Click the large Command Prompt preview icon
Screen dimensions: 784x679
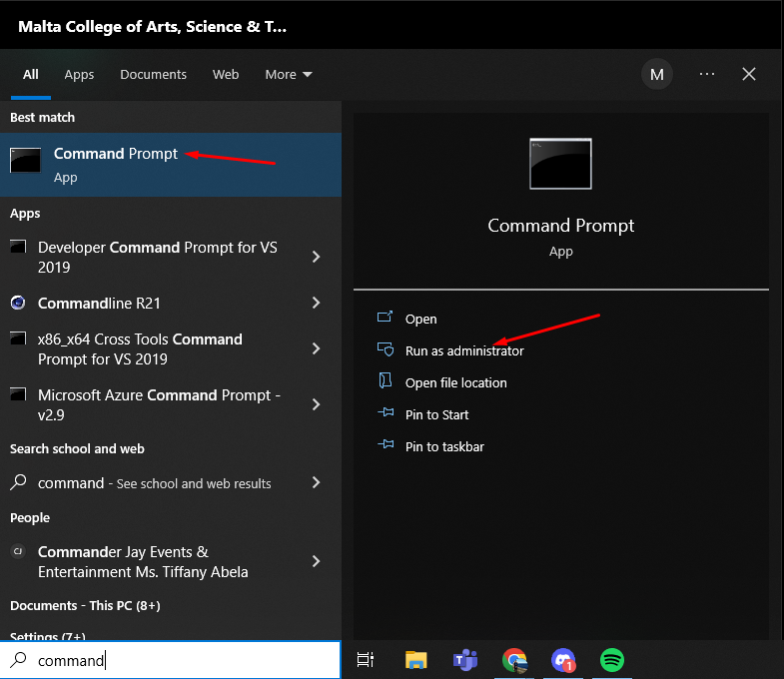coord(560,164)
